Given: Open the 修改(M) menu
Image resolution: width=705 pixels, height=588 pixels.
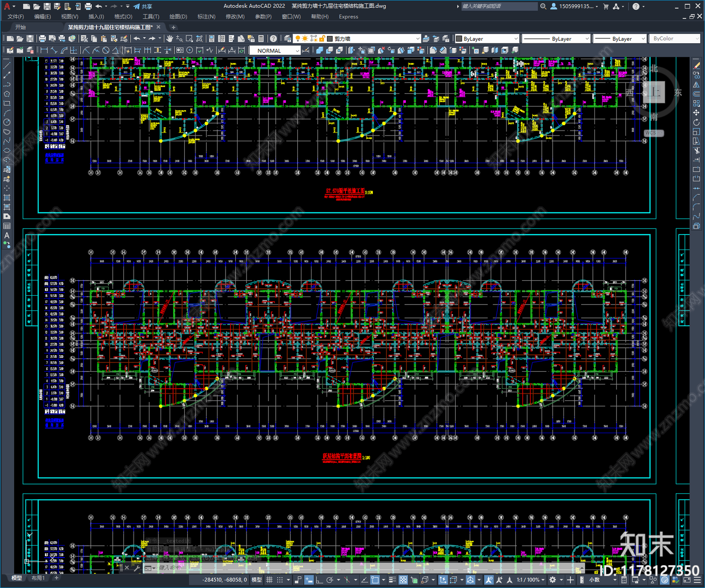Looking at the screenshot, I should click(235, 17).
